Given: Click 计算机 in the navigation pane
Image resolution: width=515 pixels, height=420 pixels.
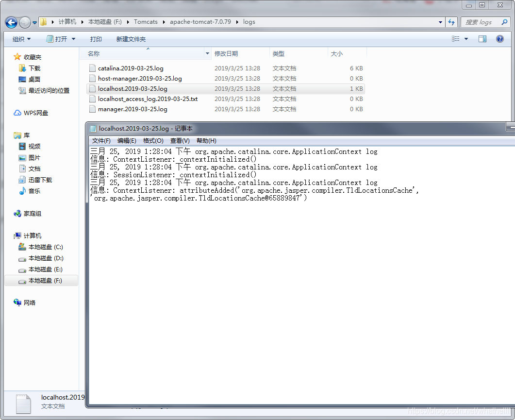Looking at the screenshot, I should pyautogui.click(x=33, y=236).
